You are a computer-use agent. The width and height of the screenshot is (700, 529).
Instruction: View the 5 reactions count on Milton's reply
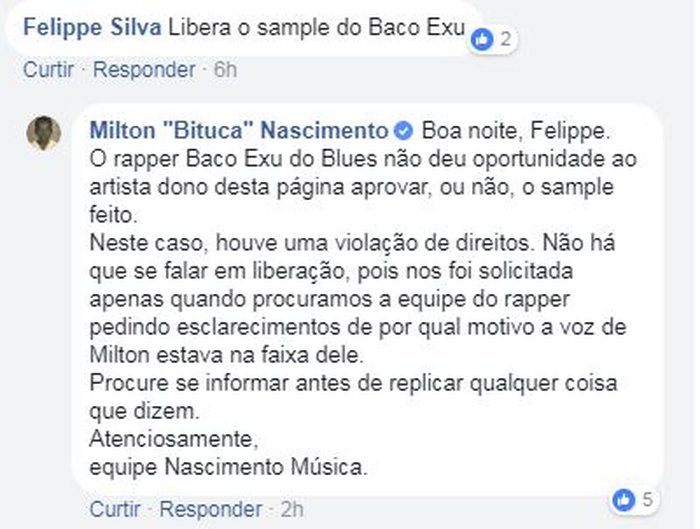[x=647, y=499]
